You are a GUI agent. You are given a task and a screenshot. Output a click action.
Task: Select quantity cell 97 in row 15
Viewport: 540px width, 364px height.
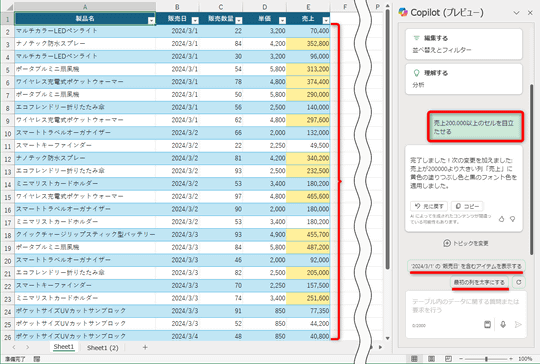click(x=221, y=196)
